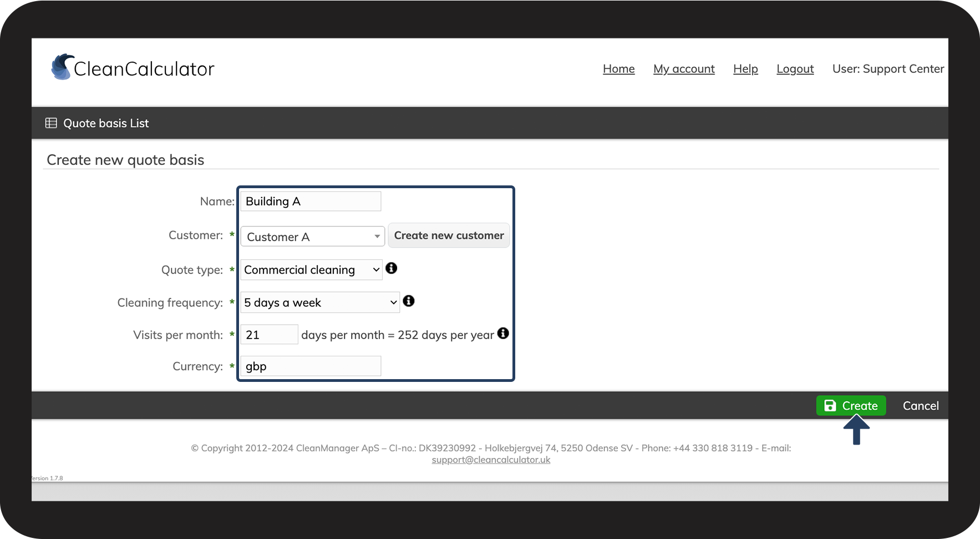Focus the Visits per month field
This screenshot has width=980, height=539.
click(269, 335)
